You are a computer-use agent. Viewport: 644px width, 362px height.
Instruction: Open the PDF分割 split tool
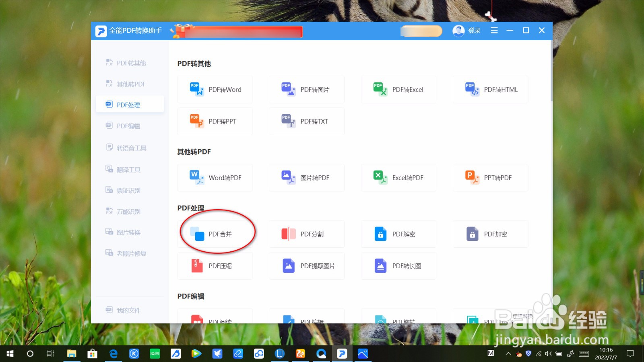307,234
